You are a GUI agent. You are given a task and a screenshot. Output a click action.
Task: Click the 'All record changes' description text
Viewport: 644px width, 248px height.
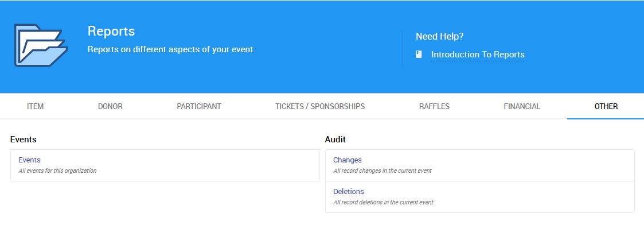click(382, 170)
